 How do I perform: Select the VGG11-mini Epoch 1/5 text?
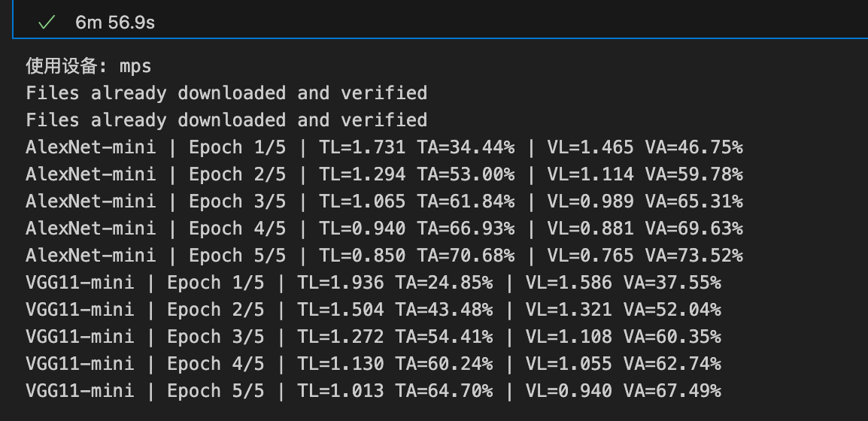[215, 283]
